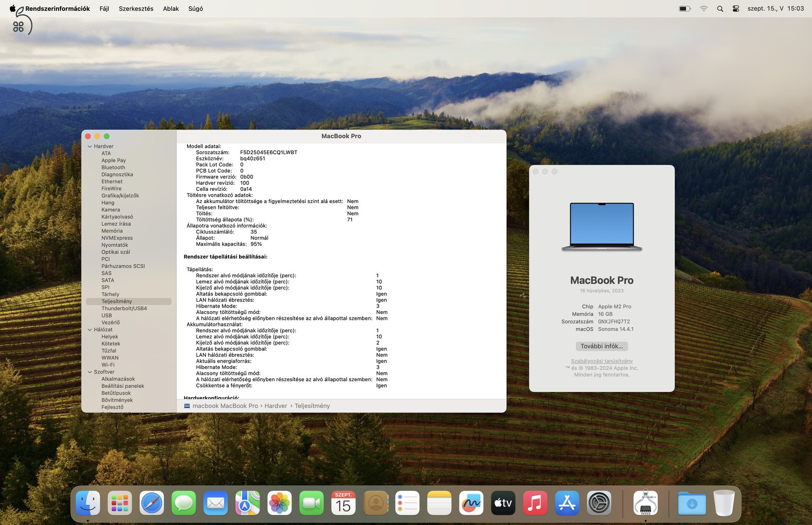Open Reminders app in Dock
This screenshot has width=812, height=525.
pos(408,503)
